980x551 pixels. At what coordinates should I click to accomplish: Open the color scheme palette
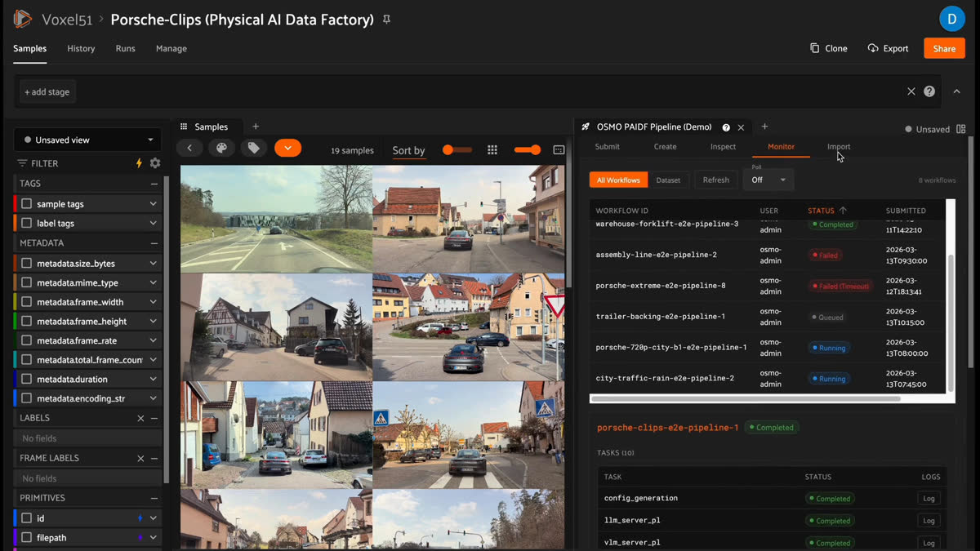pyautogui.click(x=221, y=148)
